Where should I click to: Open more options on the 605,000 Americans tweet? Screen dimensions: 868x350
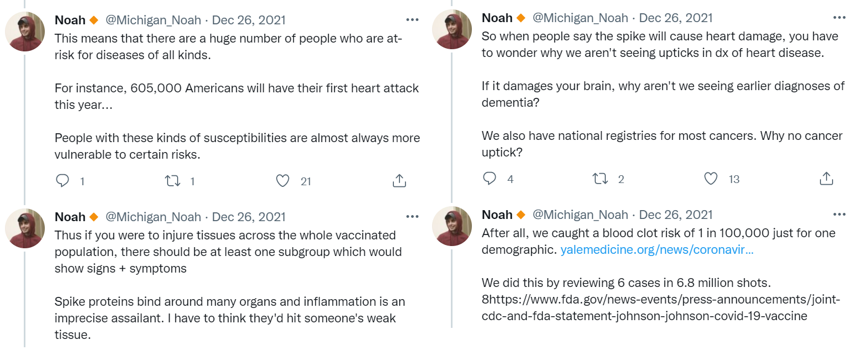[412, 20]
